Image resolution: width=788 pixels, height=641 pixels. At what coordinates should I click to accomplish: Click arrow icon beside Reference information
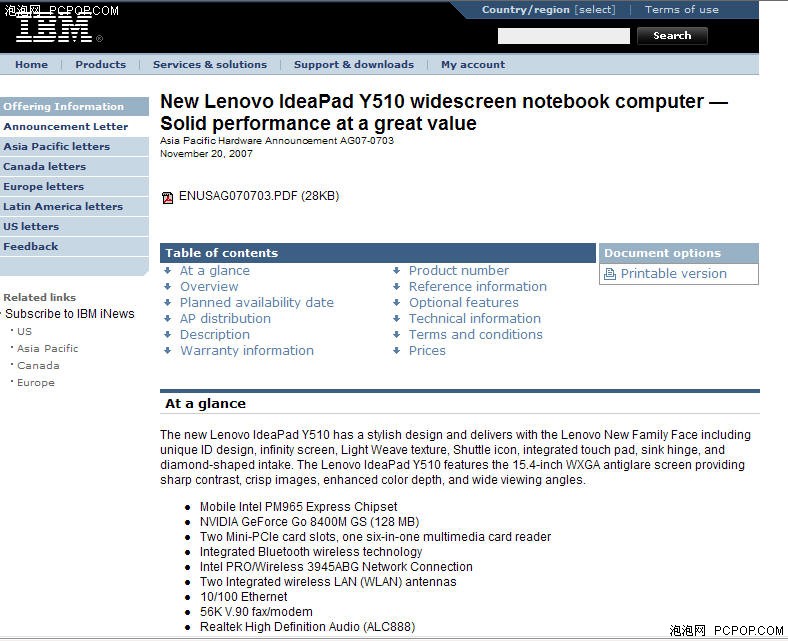tap(397, 287)
